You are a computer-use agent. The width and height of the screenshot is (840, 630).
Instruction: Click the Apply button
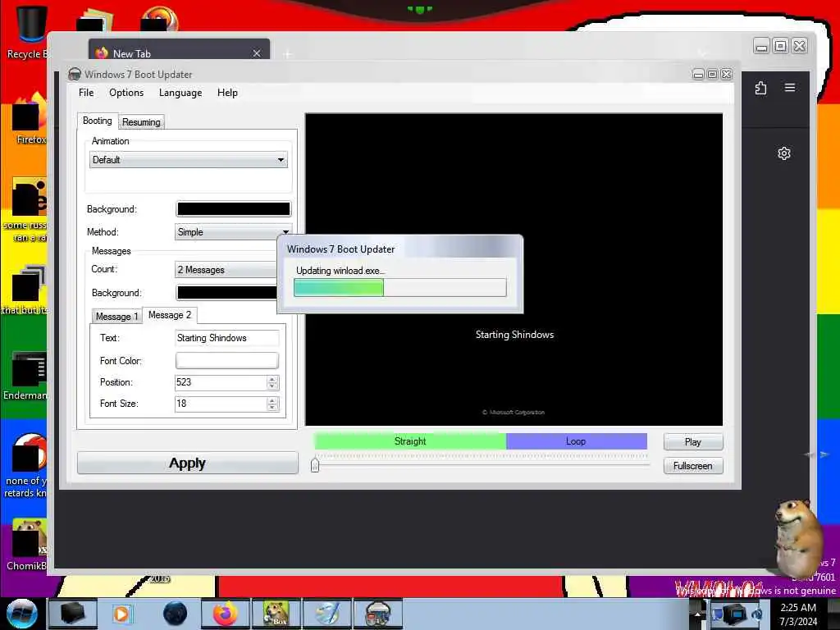point(188,463)
